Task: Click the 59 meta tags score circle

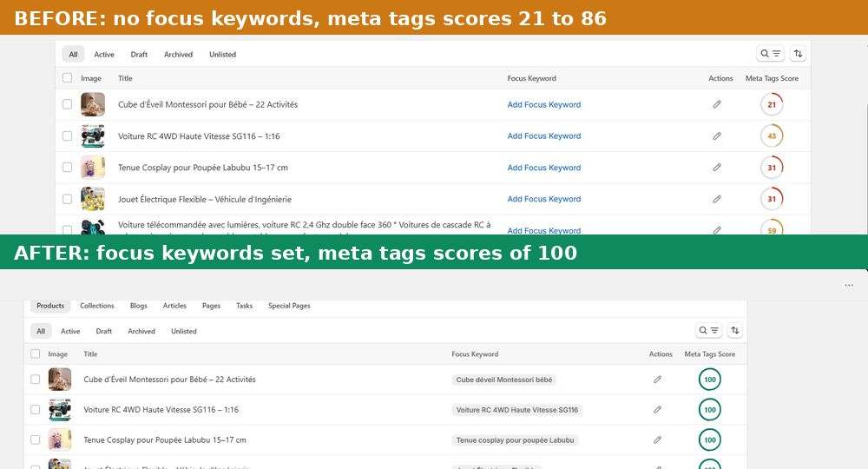Action: coord(772,228)
